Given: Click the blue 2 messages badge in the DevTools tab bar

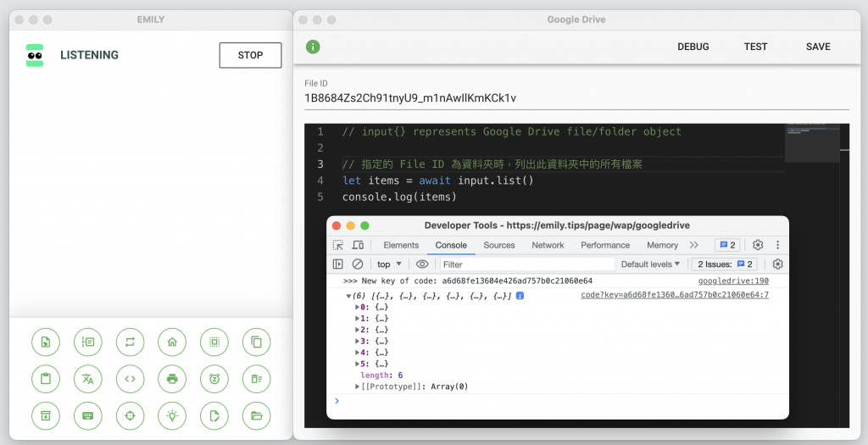Looking at the screenshot, I should 726,245.
